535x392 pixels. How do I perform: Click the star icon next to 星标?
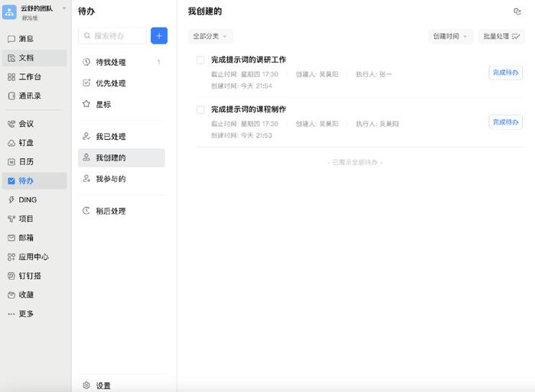tap(86, 104)
